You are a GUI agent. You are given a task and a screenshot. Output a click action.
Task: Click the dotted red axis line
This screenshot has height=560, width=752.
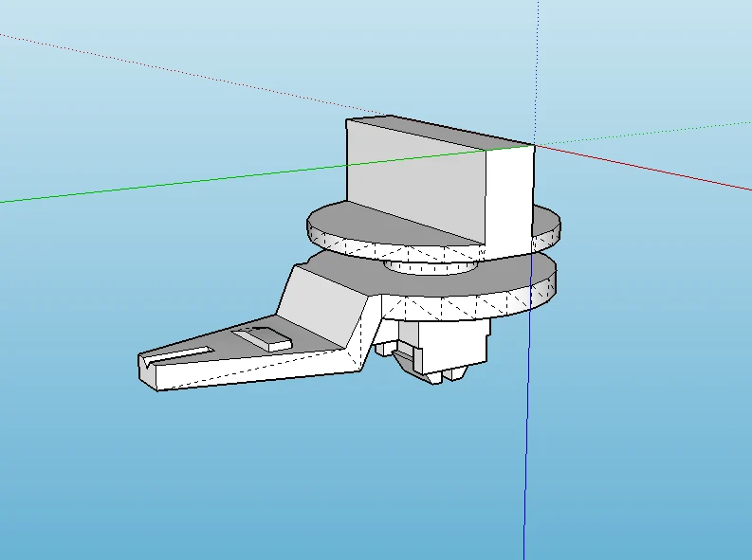(192, 74)
